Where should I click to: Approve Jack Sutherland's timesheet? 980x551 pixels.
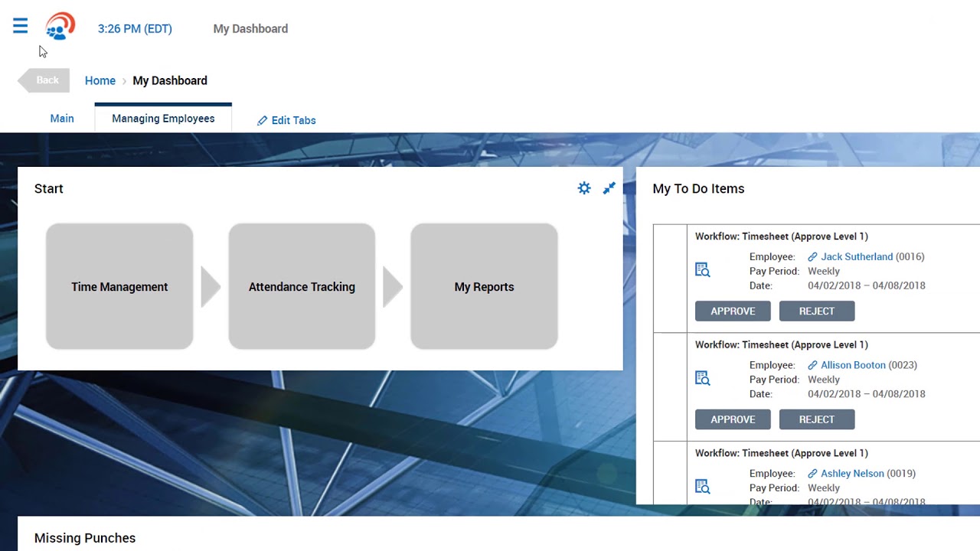pyautogui.click(x=733, y=311)
